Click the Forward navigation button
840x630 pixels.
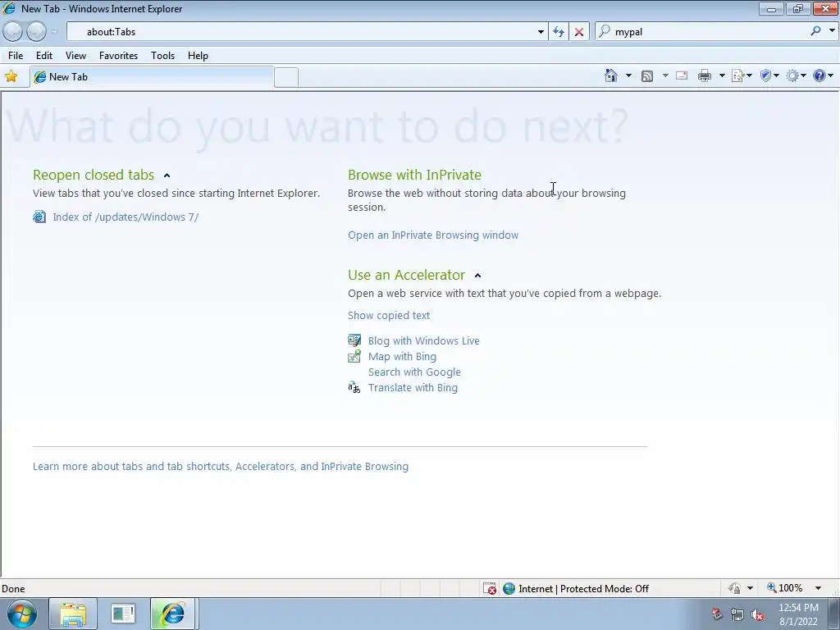pos(36,32)
